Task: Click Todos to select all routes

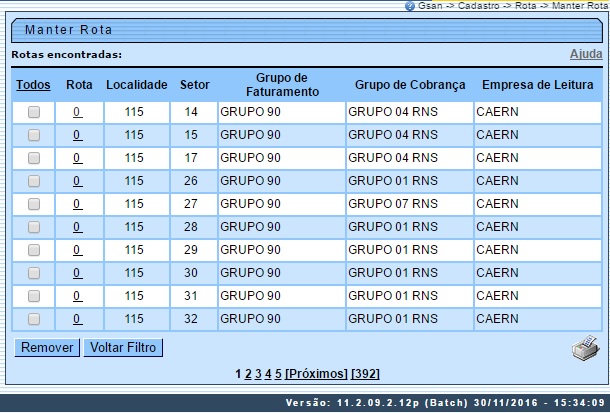Action: pyautogui.click(x=33, y=86)
